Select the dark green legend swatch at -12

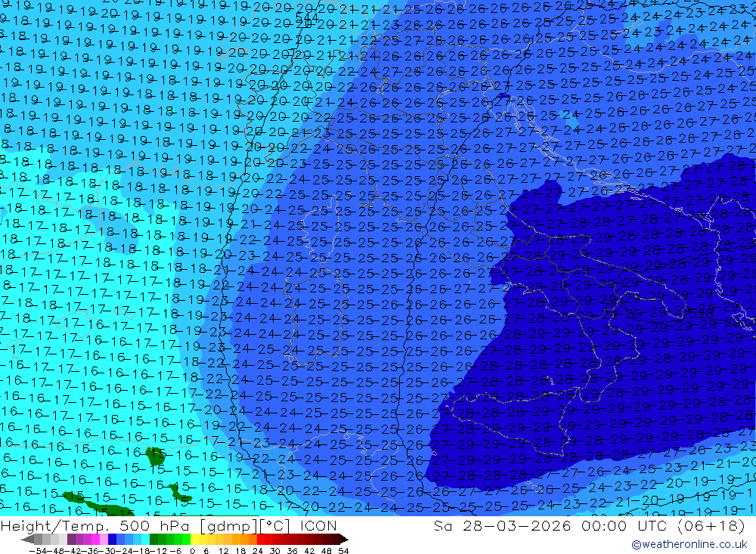(x=153, y=540)
